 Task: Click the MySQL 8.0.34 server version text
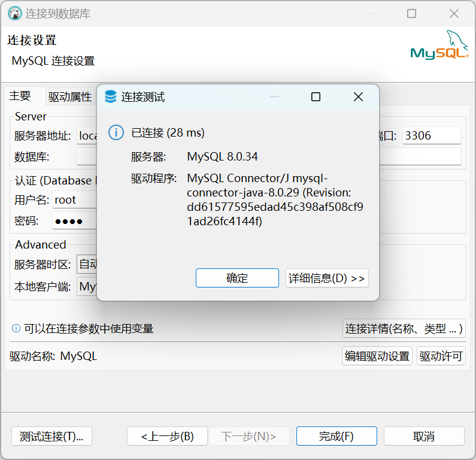[222, 157]
